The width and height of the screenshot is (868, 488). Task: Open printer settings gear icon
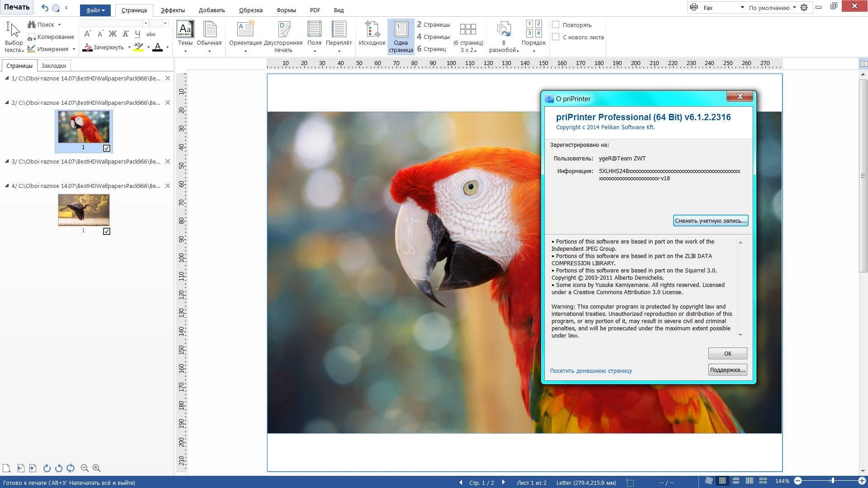[x=804, y=8]
